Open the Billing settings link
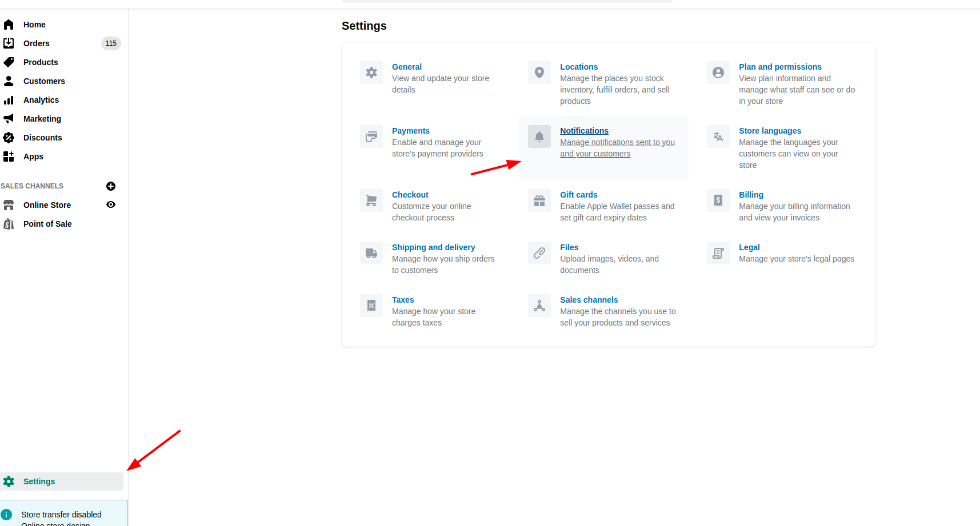This screenshot has width=980, height=526. coord(751,195)
